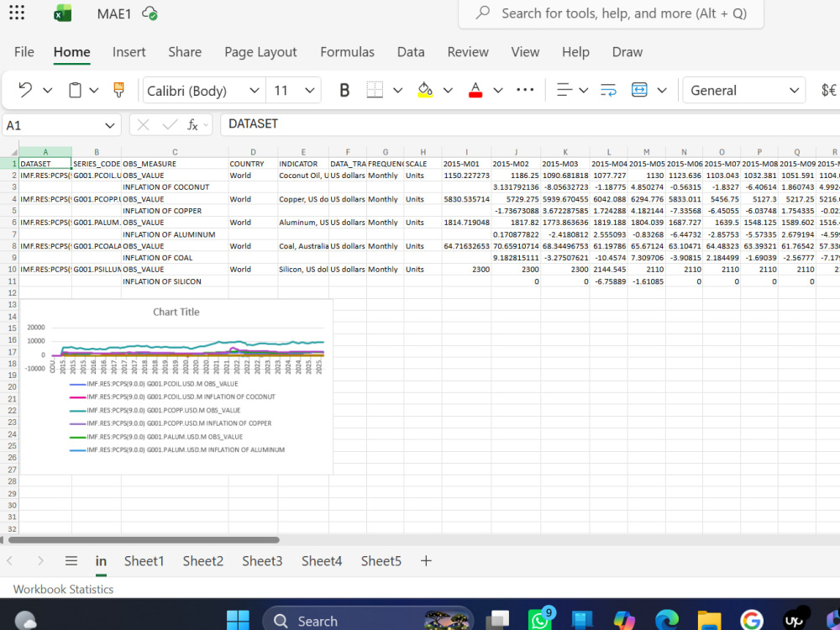The height and width of the screenshot is (630, 840).
Task: Open the all sheets list icon
Action: click(71, 561)
